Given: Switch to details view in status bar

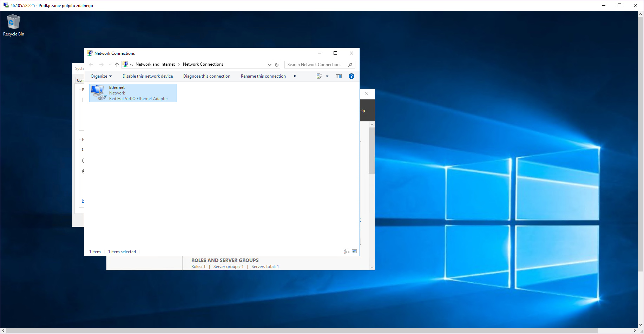Looking at the screenshot, I should (347, 251).
